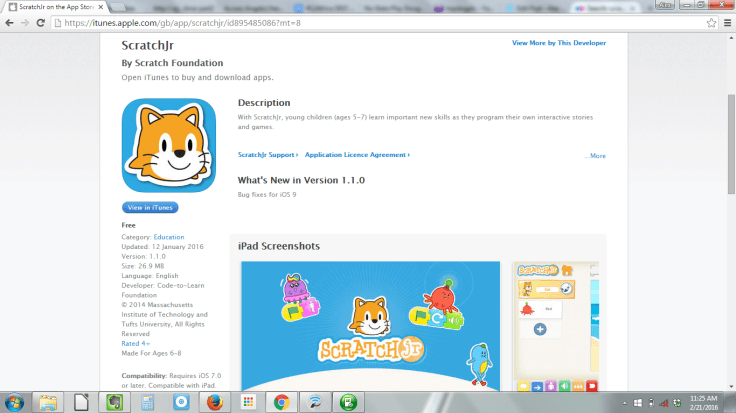Click the browser forward arrow

25,23
